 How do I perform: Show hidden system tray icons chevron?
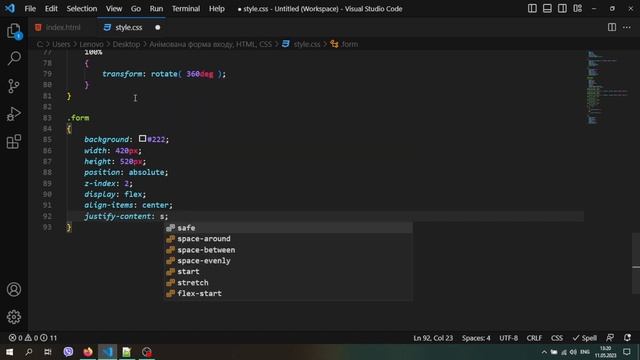[x=544, y=352]
